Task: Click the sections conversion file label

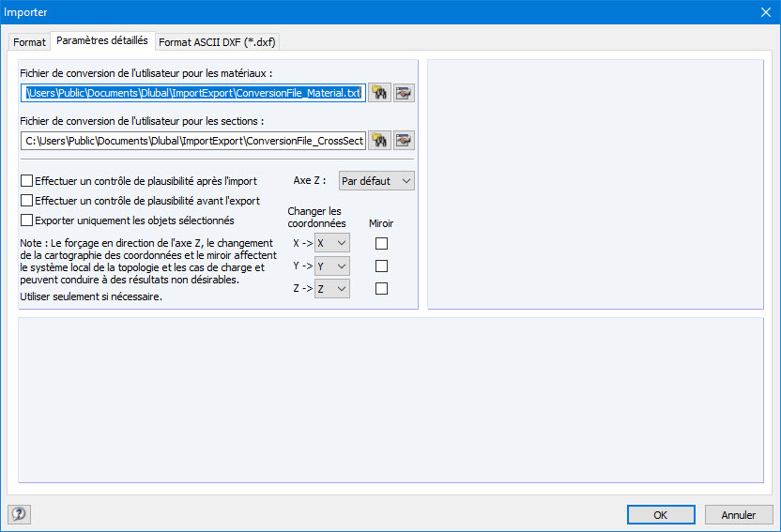Action: point(142,121)
